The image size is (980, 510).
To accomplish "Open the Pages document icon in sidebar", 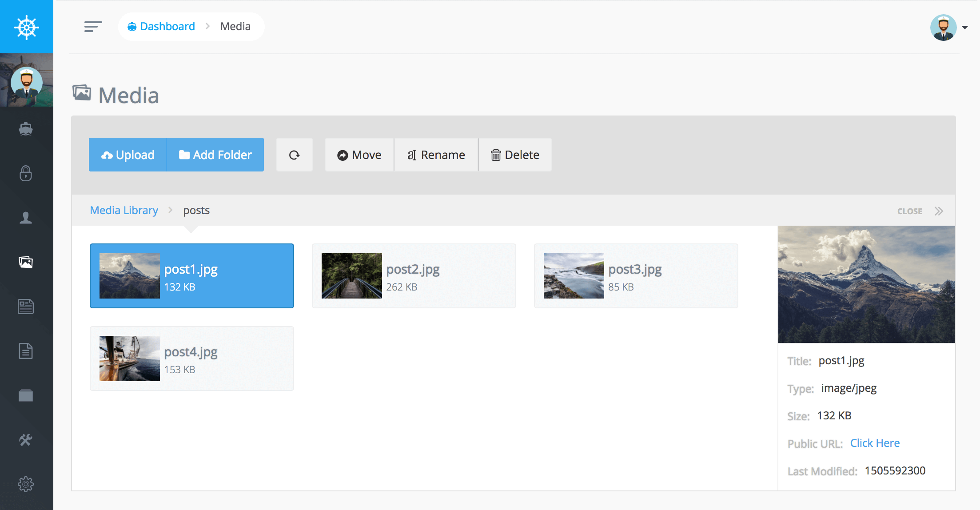I will click(26, 351).
